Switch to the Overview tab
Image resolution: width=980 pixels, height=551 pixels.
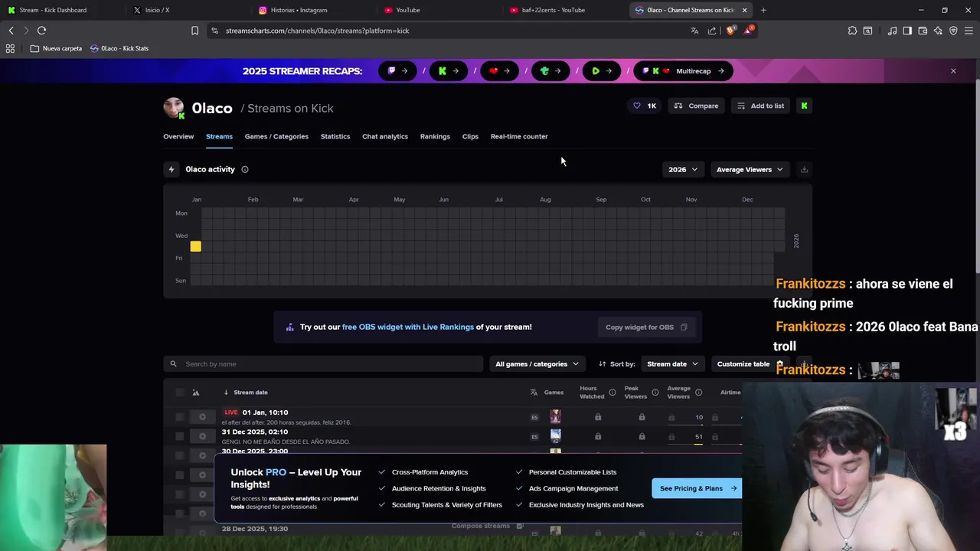pyautogui.click(x=178, y=136)
